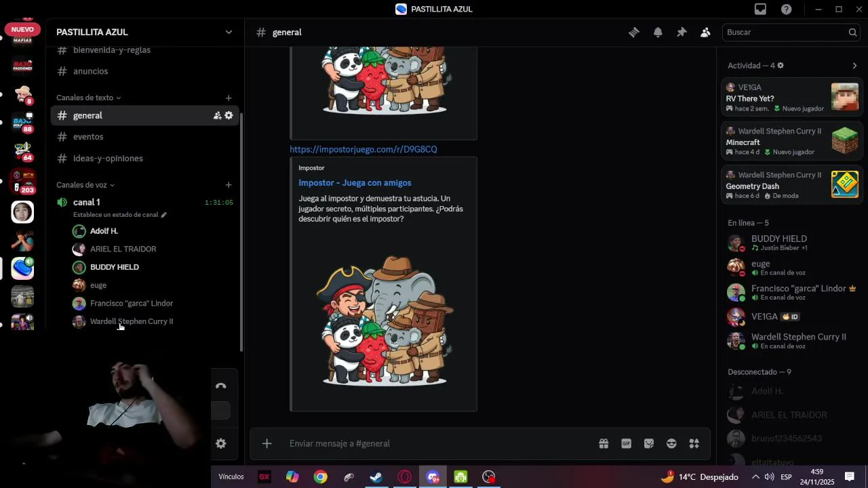The image size is (868, 488).
Task: Open the gift icon in message bar
Action: tap(604, 443)
